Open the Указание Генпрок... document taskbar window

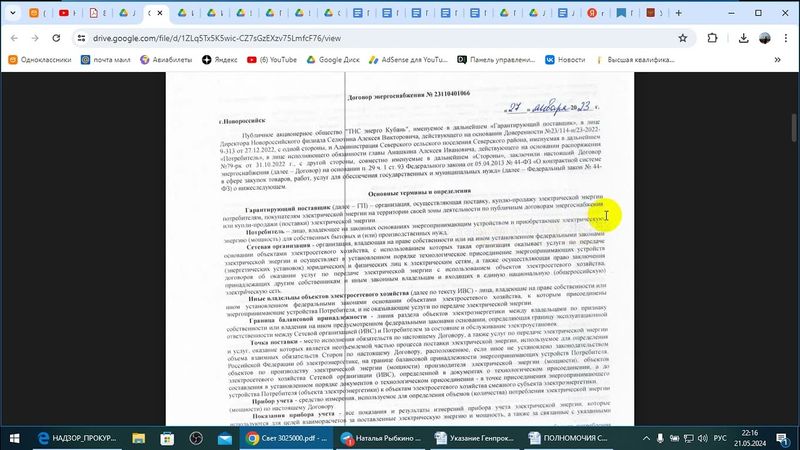475,438
